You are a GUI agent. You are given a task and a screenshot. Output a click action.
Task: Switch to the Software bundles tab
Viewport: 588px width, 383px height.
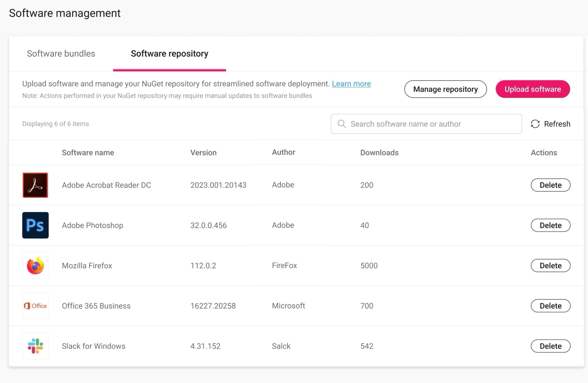[x=61, y=53]
